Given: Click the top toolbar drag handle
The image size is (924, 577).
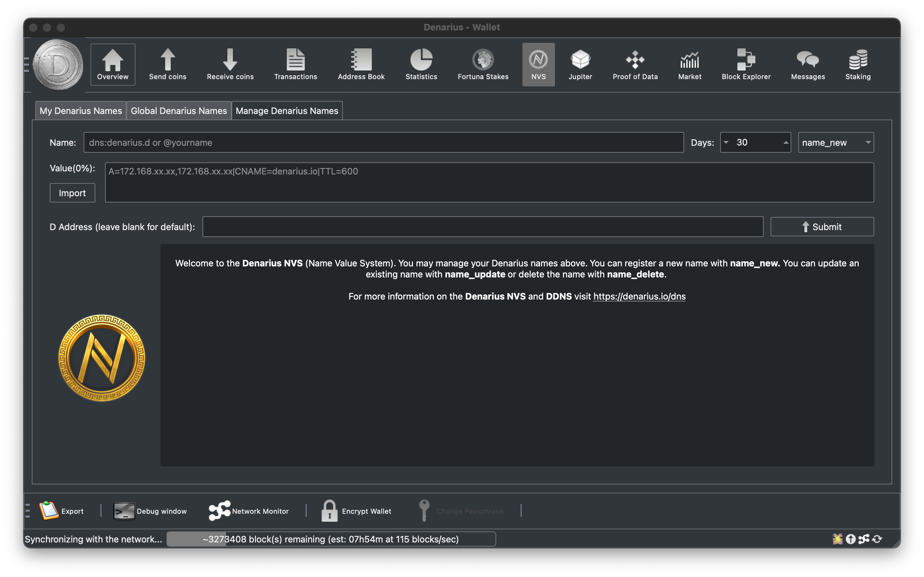Looking at the screenshot, I should coord(27,65).
